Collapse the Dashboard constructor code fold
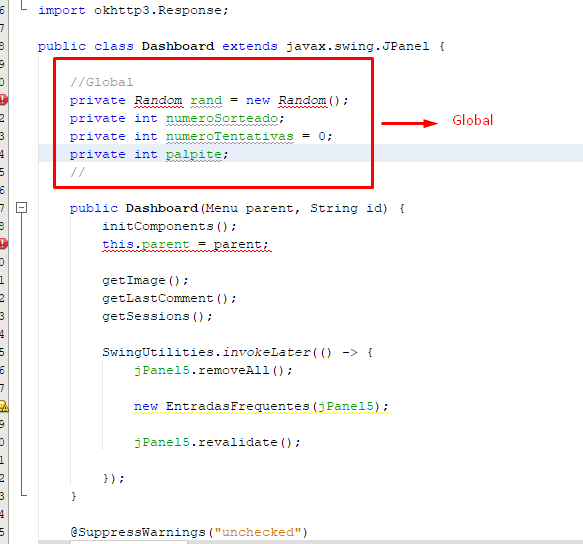The width and height of the screenshot is (583, 544). [x=22, y=207]
